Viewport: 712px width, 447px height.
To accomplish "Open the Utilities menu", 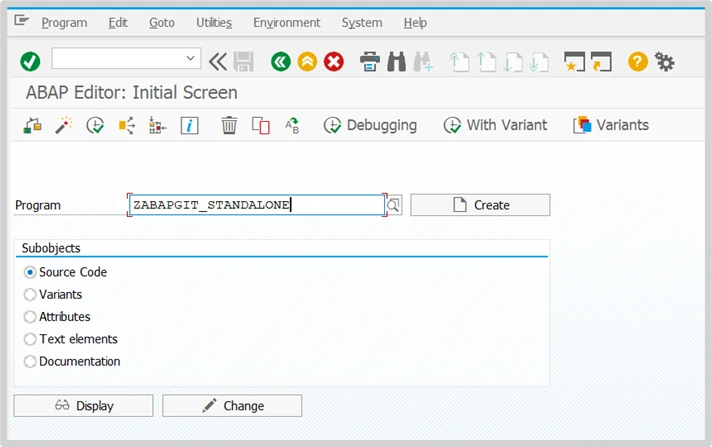I will tap(214, 23).
